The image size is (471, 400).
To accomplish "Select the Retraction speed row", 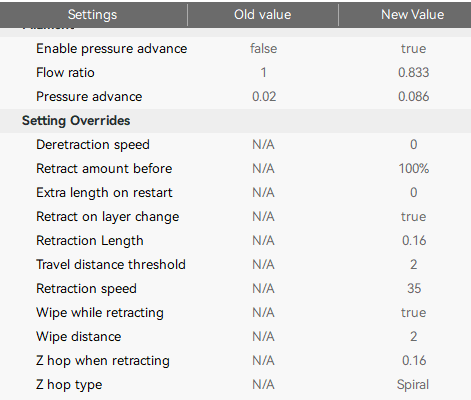I will pyautogui.click(x=235, y=289).
